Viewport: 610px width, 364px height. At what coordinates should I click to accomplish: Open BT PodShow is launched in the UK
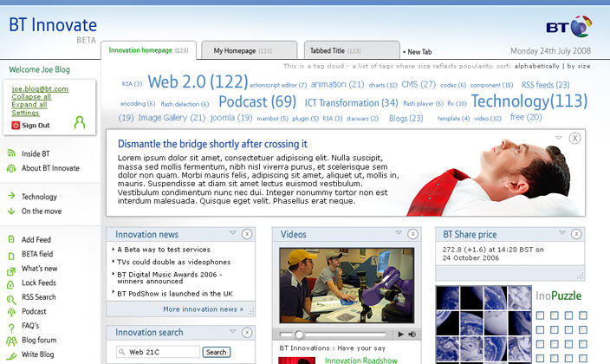tap(175, 294)
